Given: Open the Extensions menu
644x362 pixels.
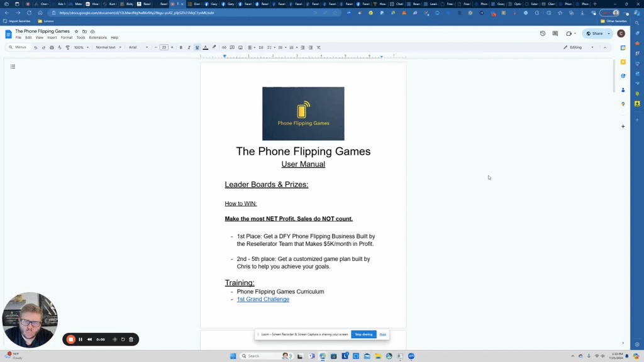Looking at the screenshot, I should pyautogui.click(x=97, y=38).
